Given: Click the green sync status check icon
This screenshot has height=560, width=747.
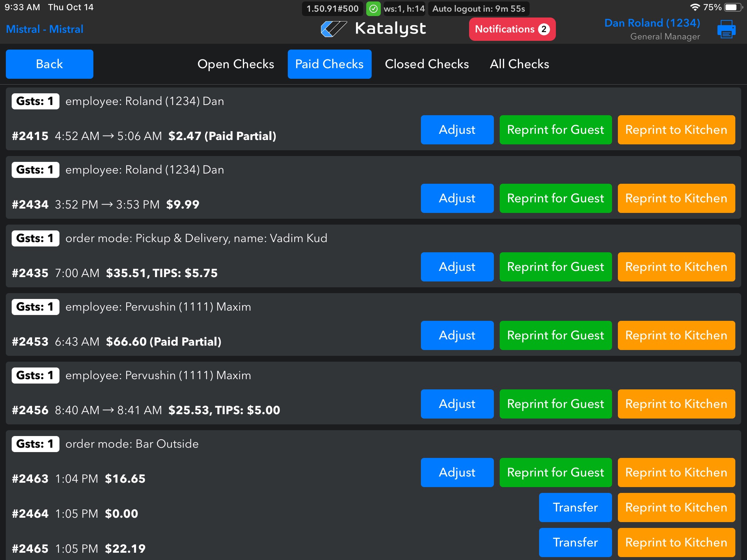Looking at the screenshot, I should (373, 9).
